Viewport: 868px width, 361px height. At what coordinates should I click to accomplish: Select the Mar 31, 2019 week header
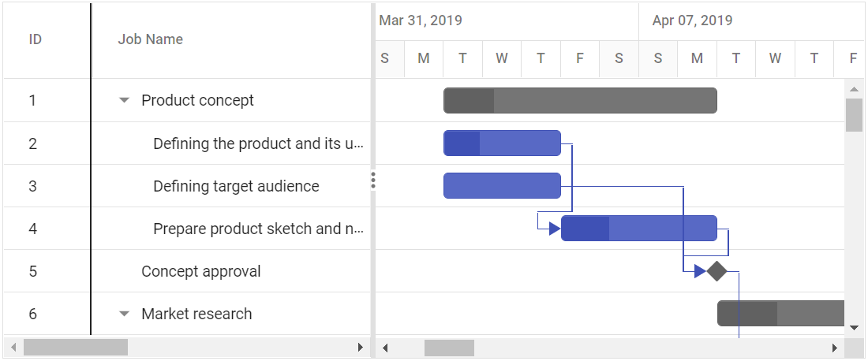pyautogui.click(x=421, y=20)
